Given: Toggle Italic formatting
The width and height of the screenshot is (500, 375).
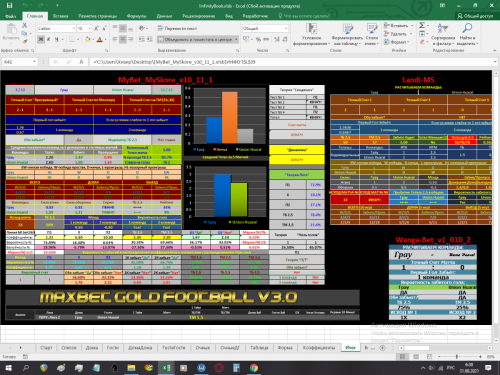Looking at the screenshot, I should point(49,39).
